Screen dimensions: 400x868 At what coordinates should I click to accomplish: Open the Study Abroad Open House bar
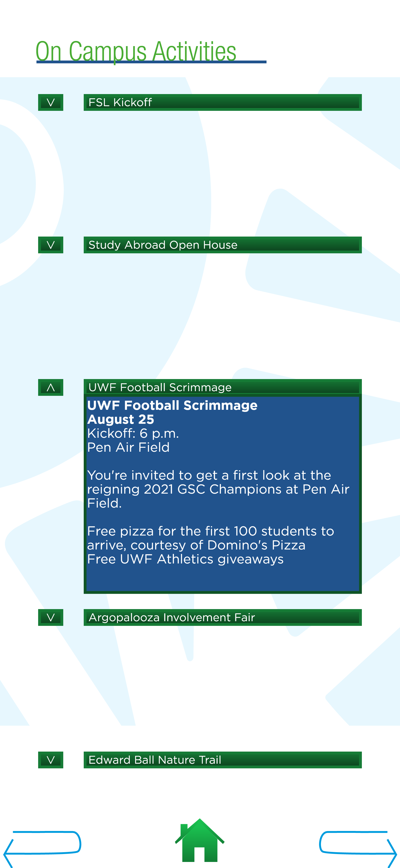click(x=223, y=245)
